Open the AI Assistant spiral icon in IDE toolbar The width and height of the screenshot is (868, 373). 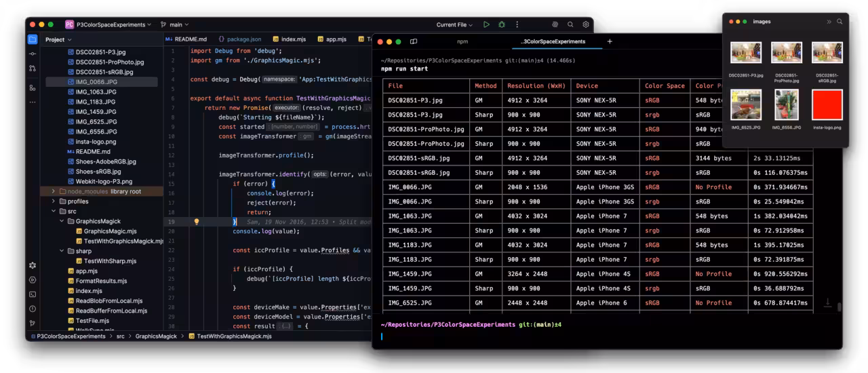[555, 24]
